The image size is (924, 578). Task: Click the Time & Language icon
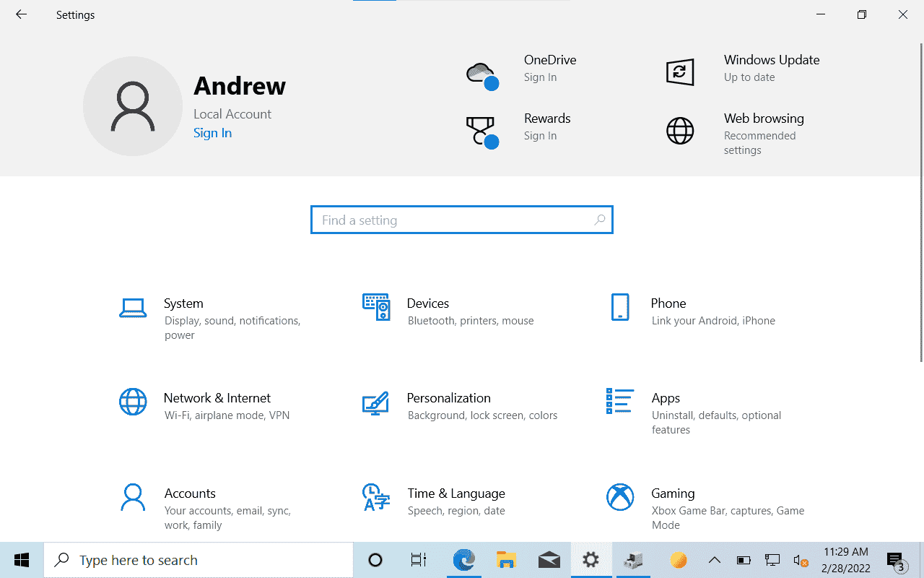pos(376,497)
